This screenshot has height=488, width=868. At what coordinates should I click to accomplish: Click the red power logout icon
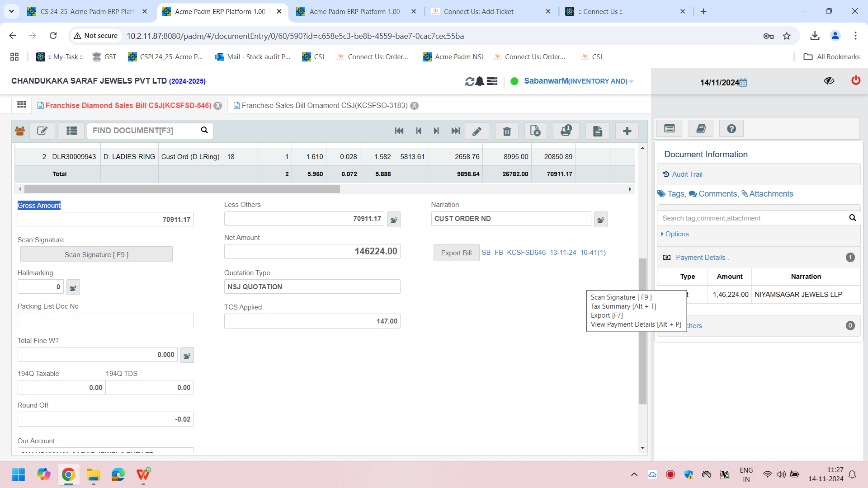[856, 80]
